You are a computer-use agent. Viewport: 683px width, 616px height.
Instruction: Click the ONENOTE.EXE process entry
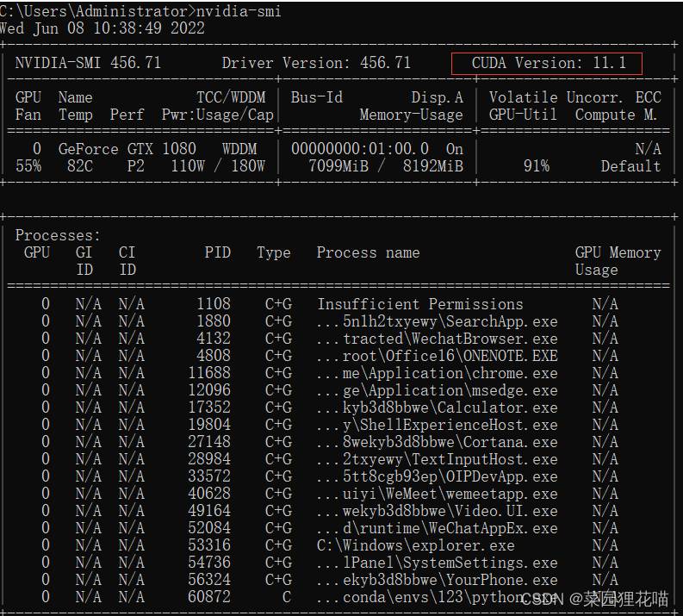pyautogui.click(x=438, y=356)
